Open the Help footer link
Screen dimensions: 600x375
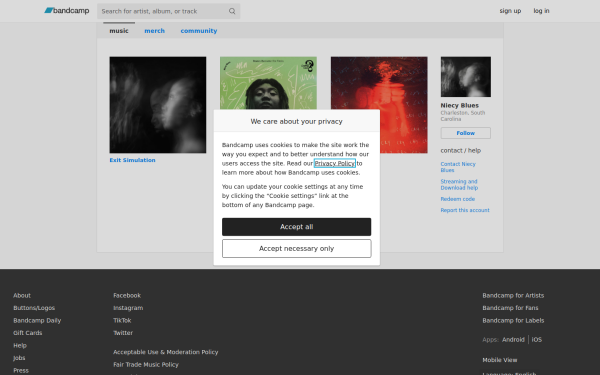click(20, 346)
